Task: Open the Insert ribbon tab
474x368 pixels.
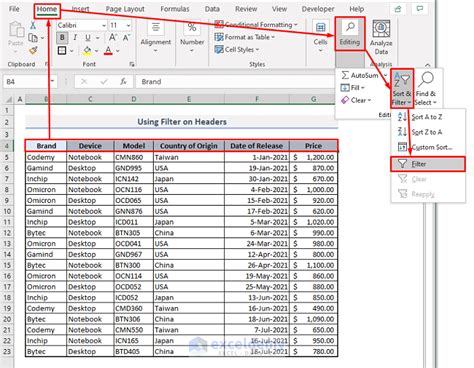Action: click(80, 9)
